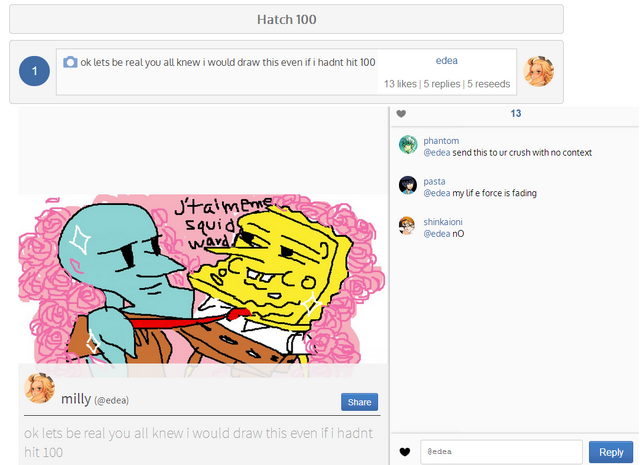Viewport: 640px width, 465px height.
Task: Open milly's avatar below the drawing
Action: coord(39,388)
